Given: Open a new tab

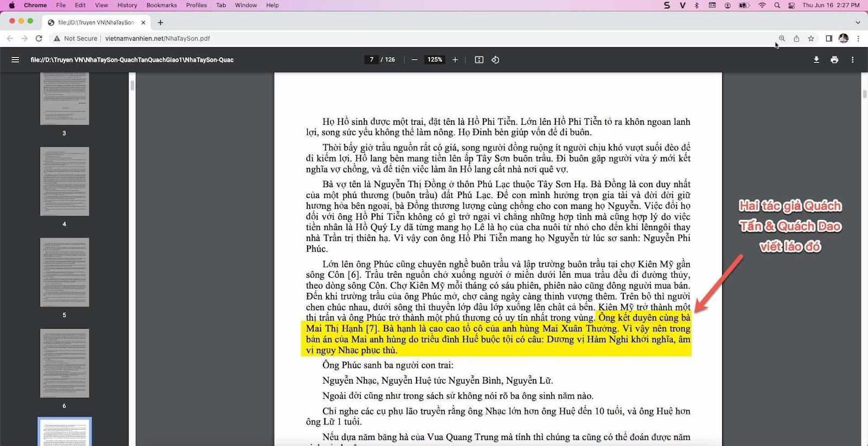Looking at the screenshot, I should pyautogui.click(x=161, y=22).
